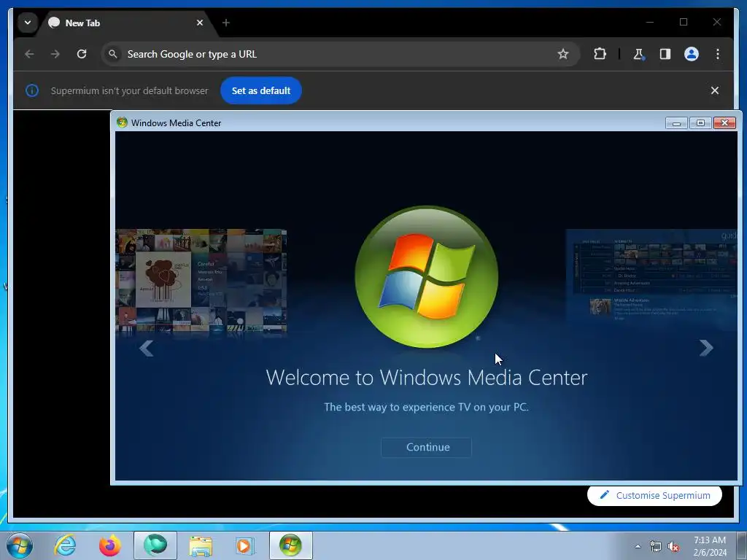Open a new tab with plus button
The image size is (747, 560).
click(226, 23)
